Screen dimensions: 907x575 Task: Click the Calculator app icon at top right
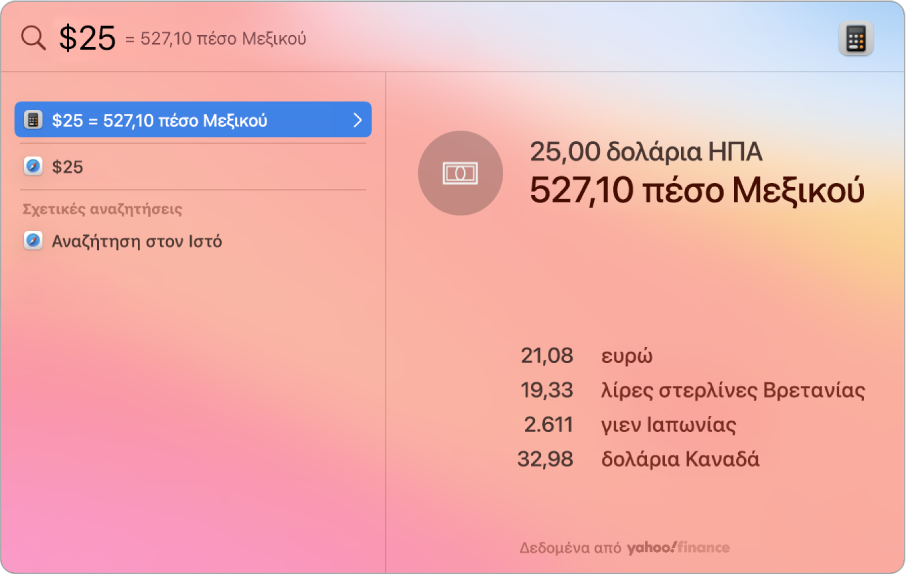(x=856, y=39)
